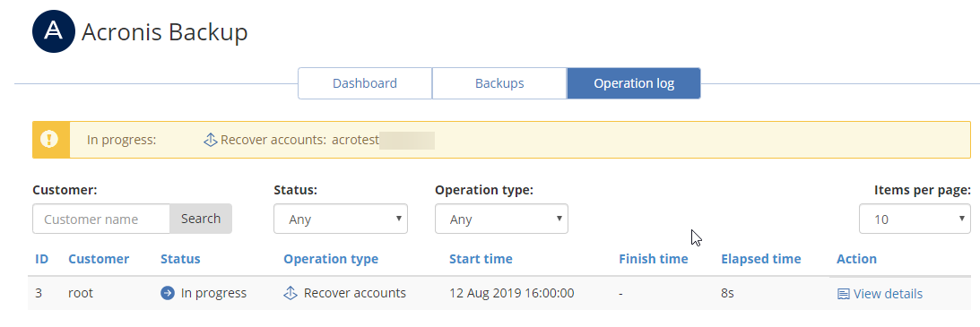This screenshot has width=980, height=327.
Task: Open the Operation type dropdown
Action: click(501, 219)
